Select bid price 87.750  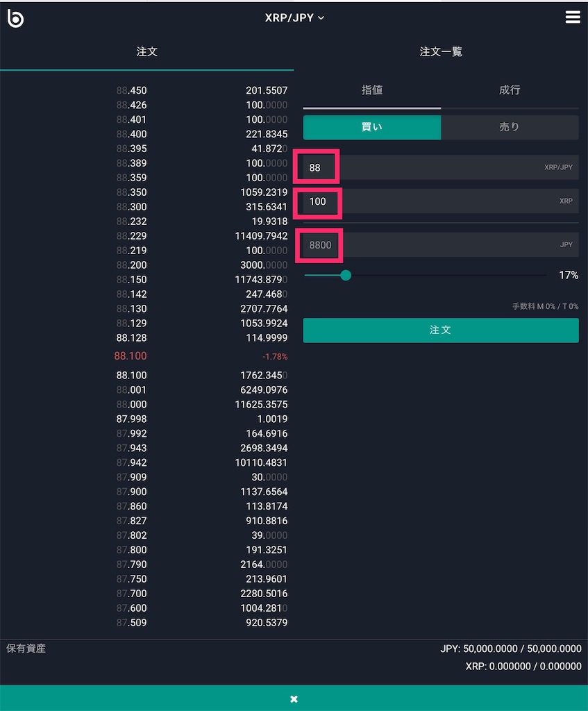pos(131,579)
